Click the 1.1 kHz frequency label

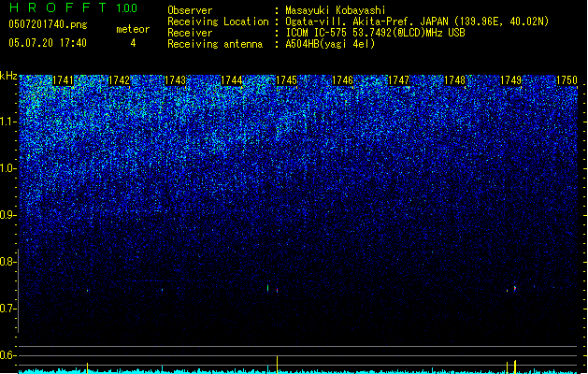[x=7, y=122]
